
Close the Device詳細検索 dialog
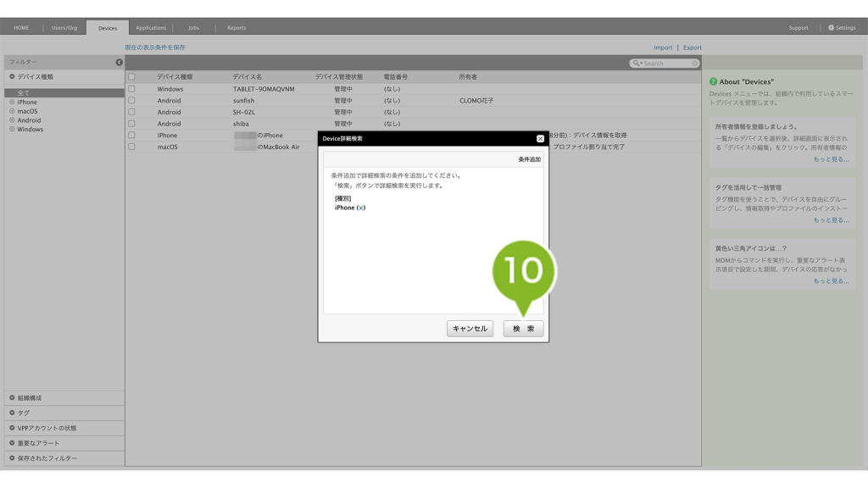pos(540,138)
